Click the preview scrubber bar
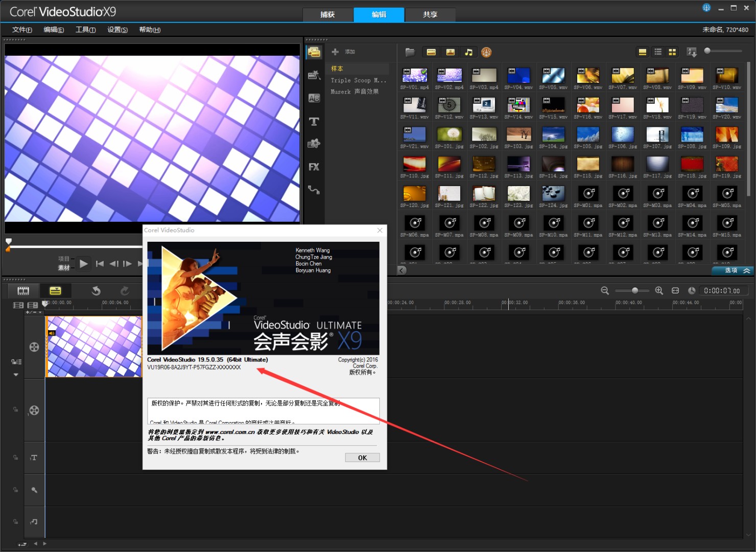The image size is (756, 552). click(x=76, y=247)
